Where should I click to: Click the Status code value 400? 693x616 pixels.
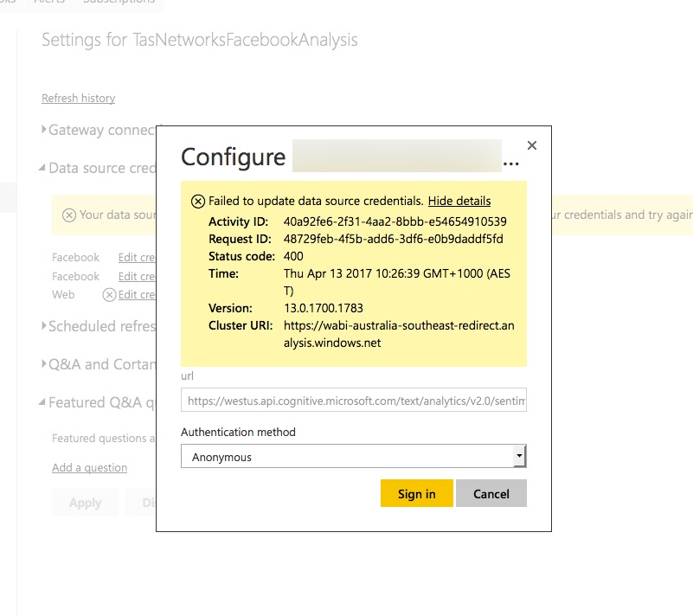293,256
